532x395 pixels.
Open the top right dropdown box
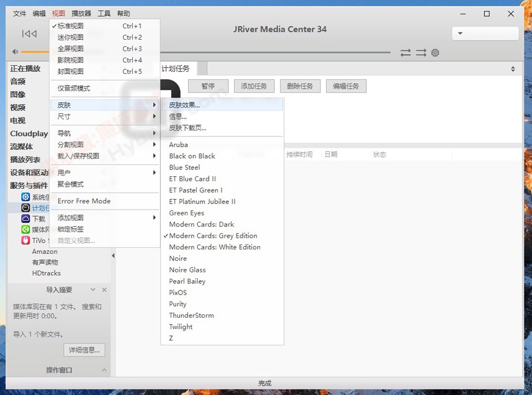[485, 33]
